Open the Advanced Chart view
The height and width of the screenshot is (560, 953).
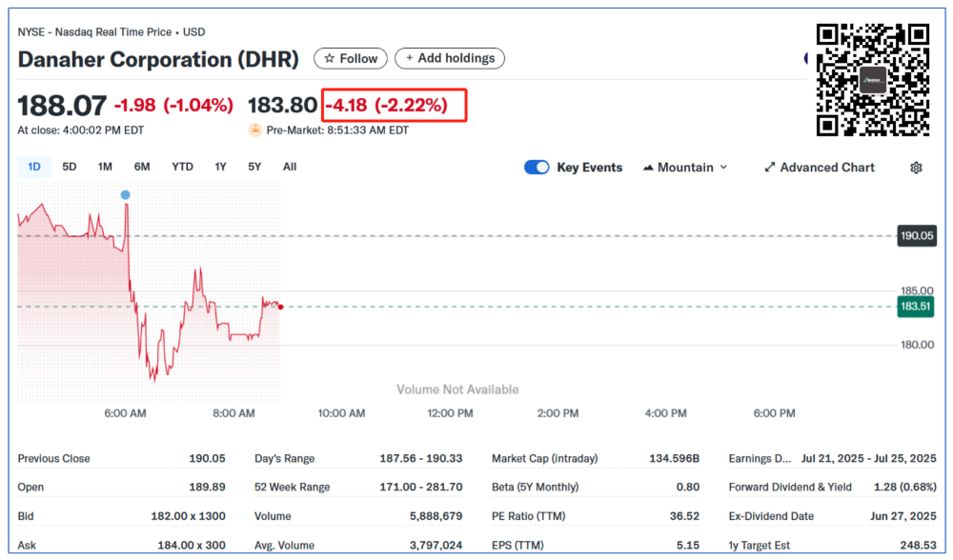[x=819, y=168]
